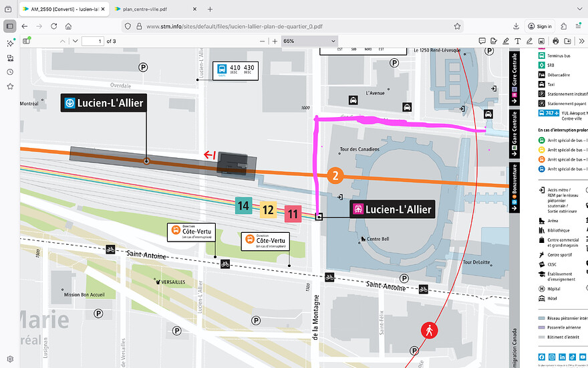This screenshot has width=588, height=368.
Task: Open the application hamburger menu
Action: click(578, 26)
